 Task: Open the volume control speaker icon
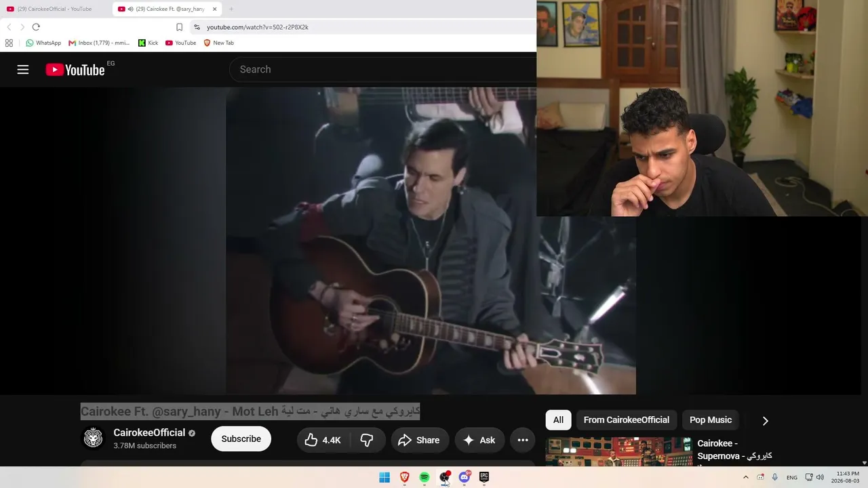820,477
